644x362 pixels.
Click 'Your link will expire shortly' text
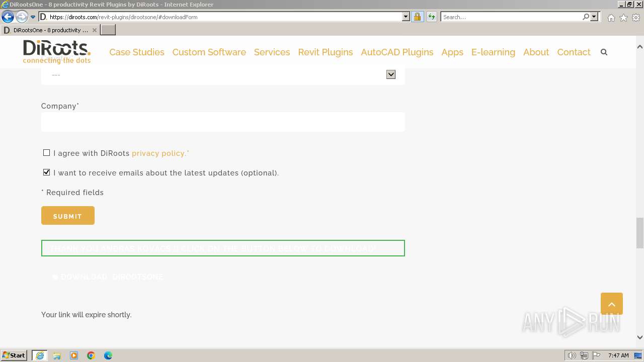pos(87,315)
